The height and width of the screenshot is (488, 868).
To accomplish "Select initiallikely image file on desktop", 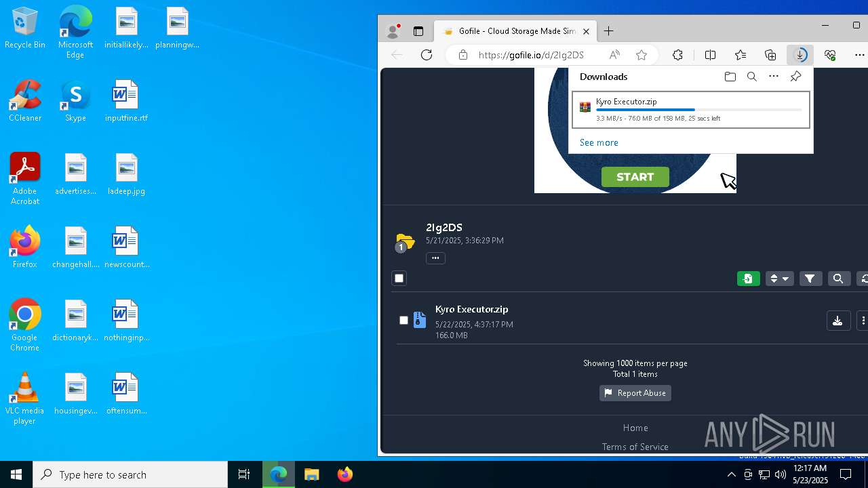I will tap(126, 28).
